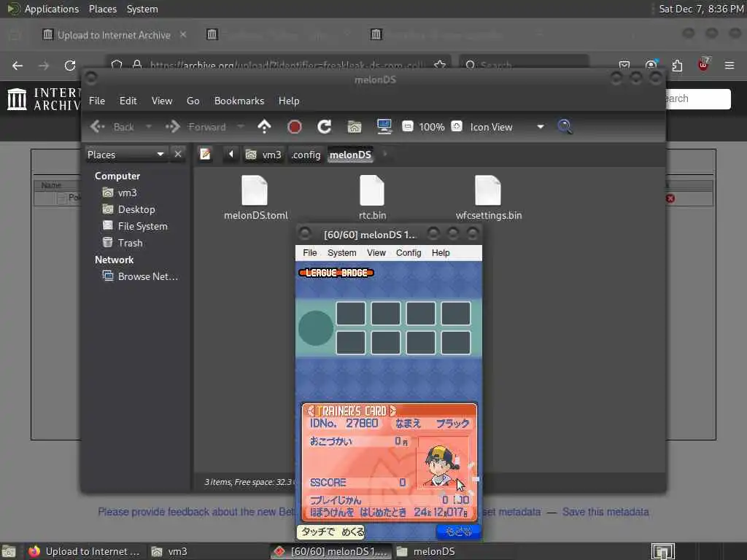Open Desktop in the Places sidebar
747x560 pixels.
[129, 209]
